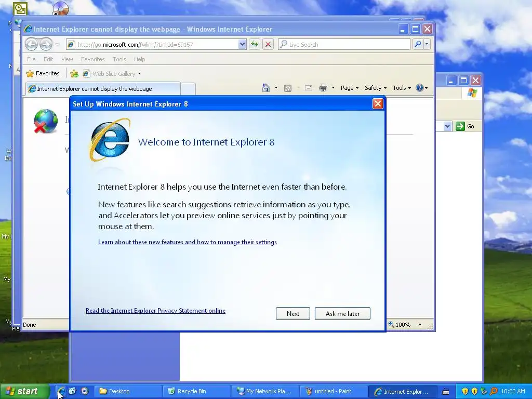Open the 'Learn about these new features' link
The image size is (532, 399).
187,242
